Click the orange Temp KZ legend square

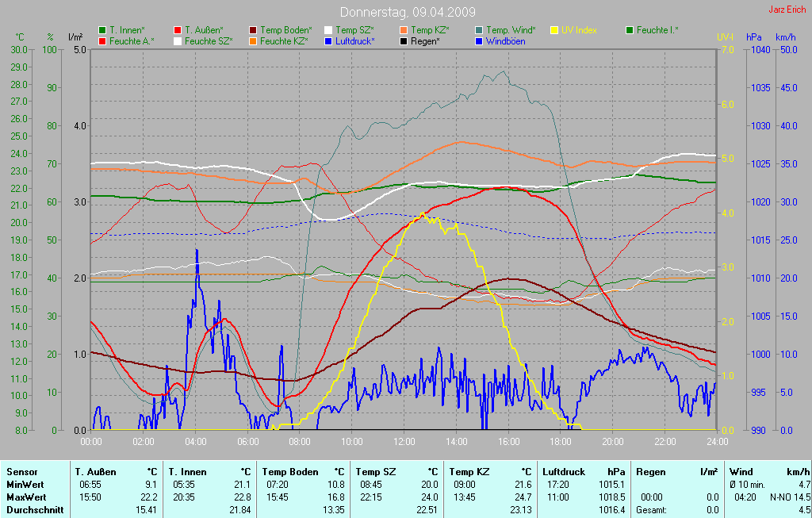coord(404,30)
